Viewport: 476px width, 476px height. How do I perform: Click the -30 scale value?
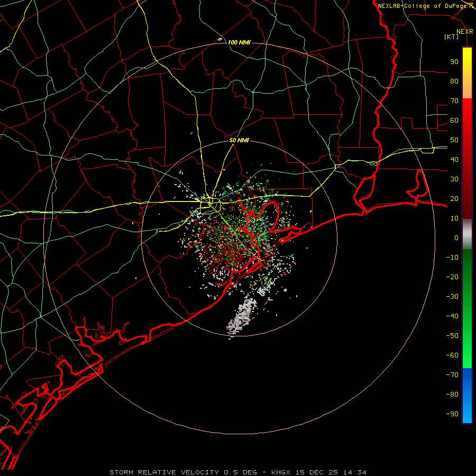point(452,297)
